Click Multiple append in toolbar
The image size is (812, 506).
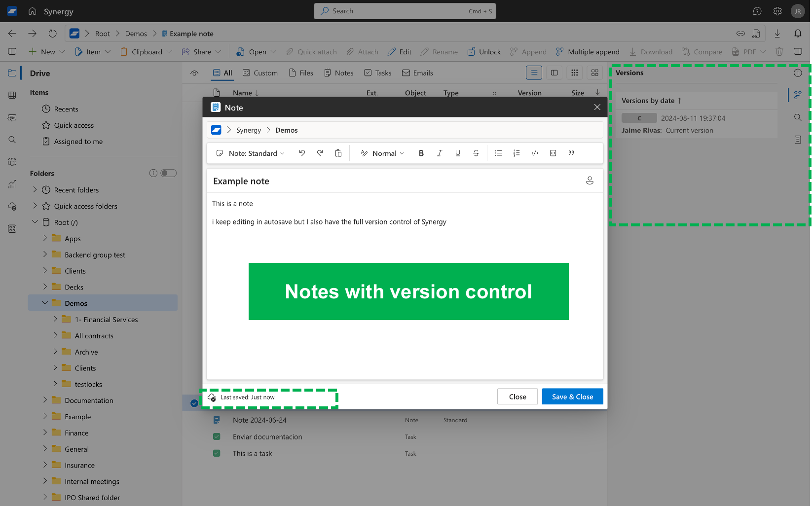(x=588, y=52)
